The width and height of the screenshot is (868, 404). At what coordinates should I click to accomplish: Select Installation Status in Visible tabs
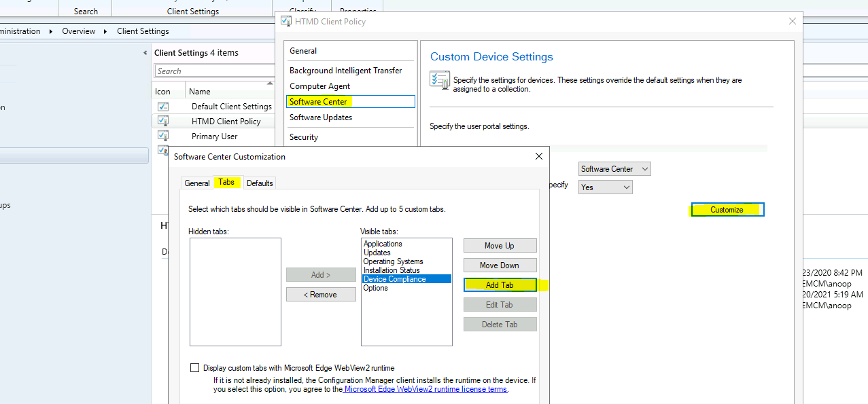(406, 270)
